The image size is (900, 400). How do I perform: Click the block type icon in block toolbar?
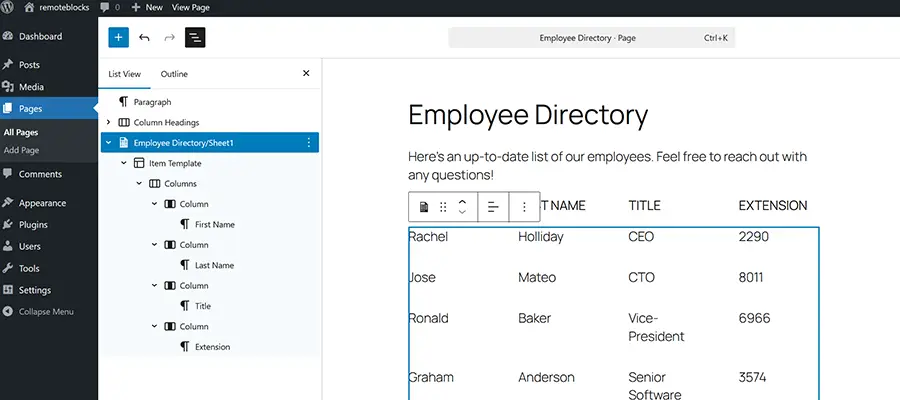click(424, 207)
